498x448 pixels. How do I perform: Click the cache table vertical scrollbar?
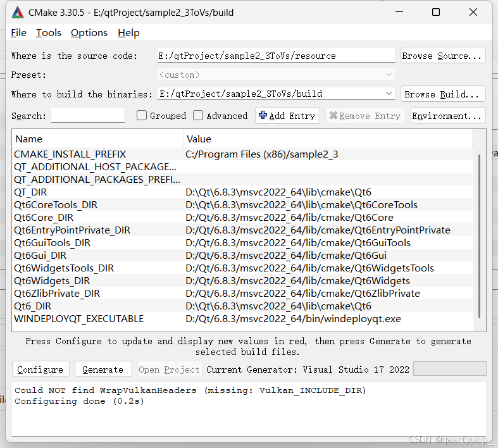(479, 236)
